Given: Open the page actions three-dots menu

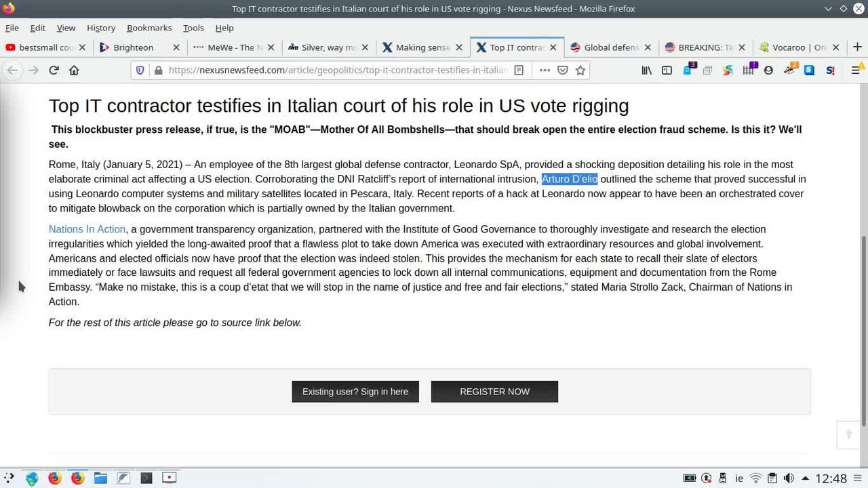Looking at the screenshot, I should click(x=545, y=70).
